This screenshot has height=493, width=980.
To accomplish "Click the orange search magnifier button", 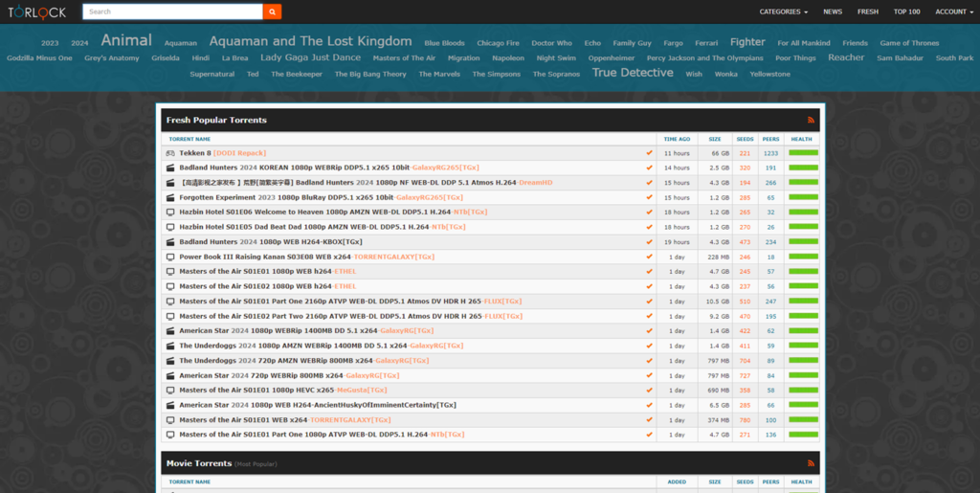I will coord(272,11).
